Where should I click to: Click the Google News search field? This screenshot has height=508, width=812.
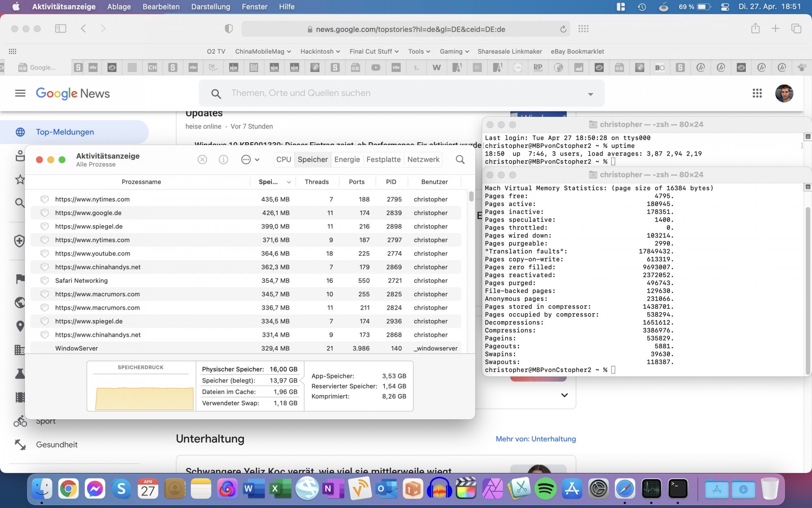tap(300, 93)
